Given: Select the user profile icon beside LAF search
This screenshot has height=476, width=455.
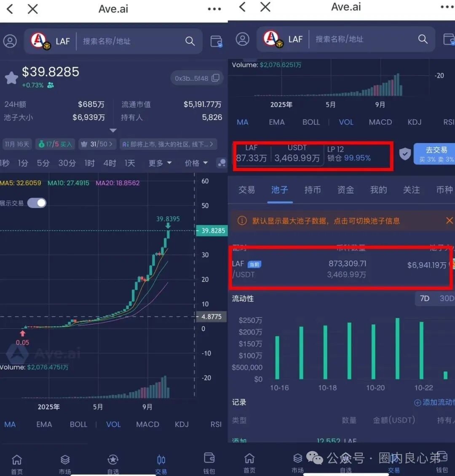Looking at the screenshot, I should tap(10, 41).
